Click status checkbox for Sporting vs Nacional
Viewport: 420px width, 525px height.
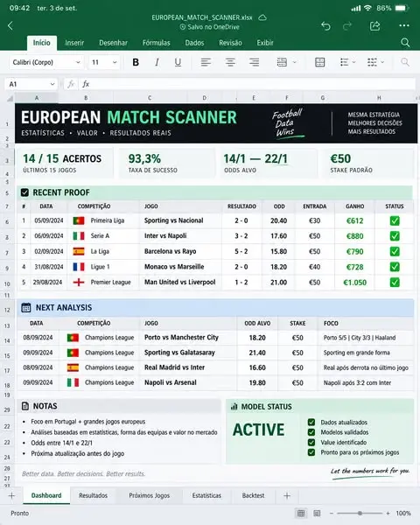tap(395, 220)
